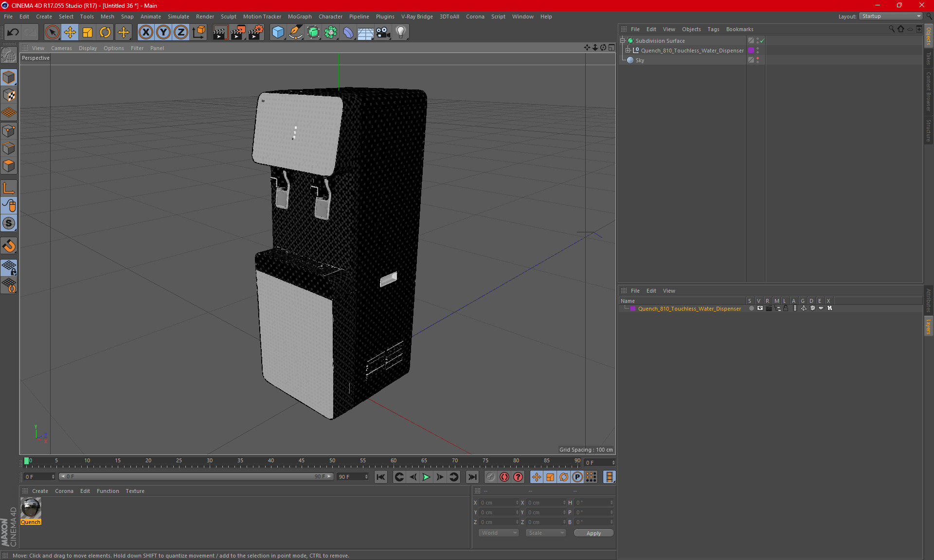This screenshot has width=934, height=560.
Task: Expand Quench_810_Touchless_Water_Dispenser object tree
Action: coord(628,50)
